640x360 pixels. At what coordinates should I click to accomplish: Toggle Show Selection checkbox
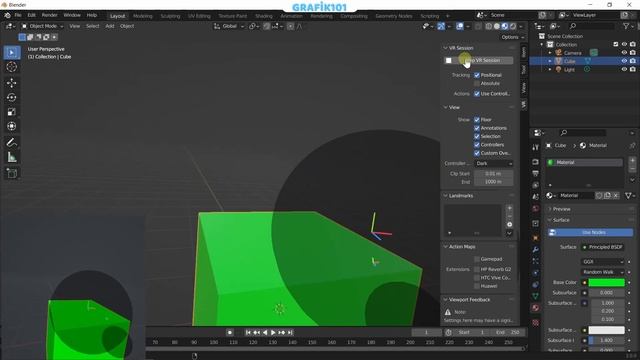point(477,136)
